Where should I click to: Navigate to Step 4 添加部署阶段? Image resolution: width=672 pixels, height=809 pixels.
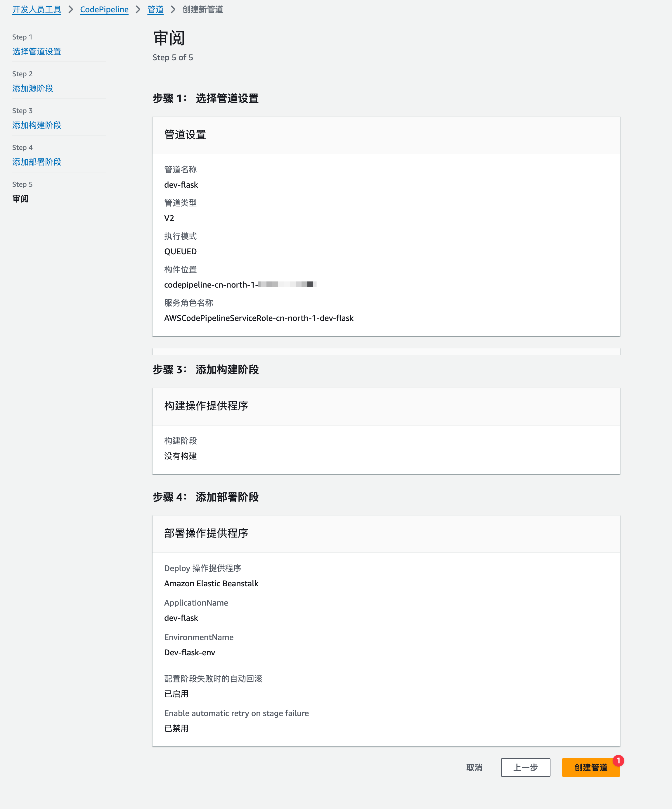[37, 162]
